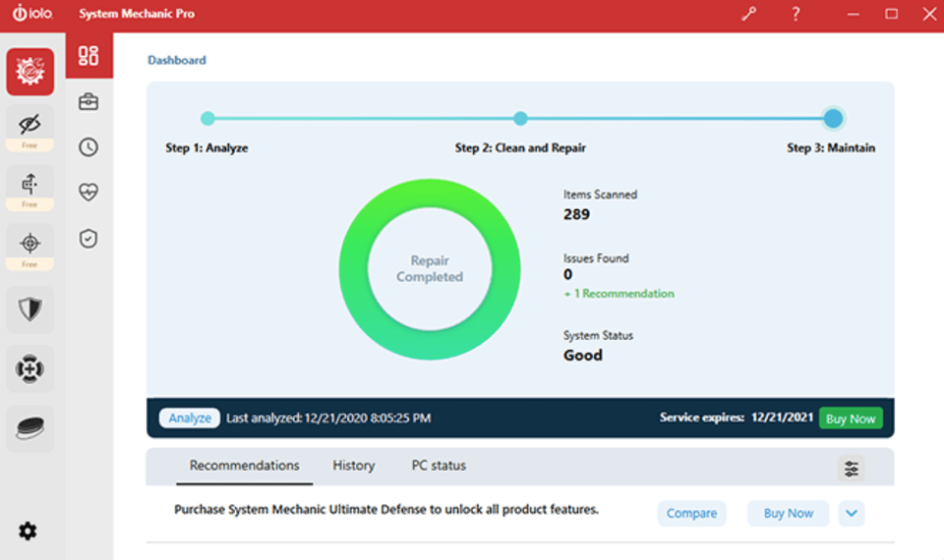Click the Step 2 Clean and Repair marker
The width and height of the screenshot is (944, 560).
(521, 119)
